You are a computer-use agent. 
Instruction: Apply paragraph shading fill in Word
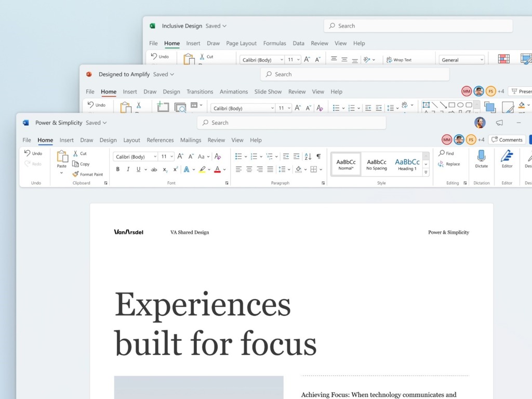(299, 169)
